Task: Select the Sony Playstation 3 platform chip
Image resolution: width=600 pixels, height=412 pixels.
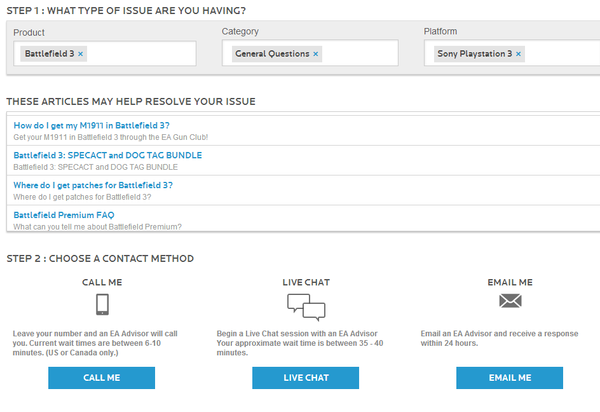Action: (x=474, y=54)
